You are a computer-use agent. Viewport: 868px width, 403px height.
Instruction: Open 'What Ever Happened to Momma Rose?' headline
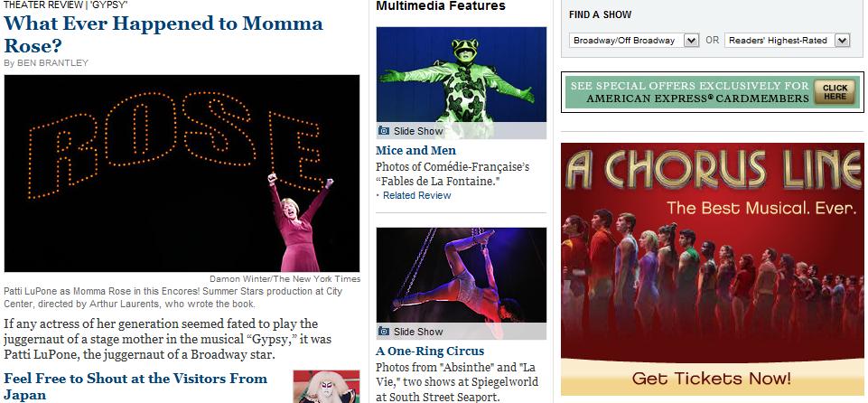pos(163,34)
